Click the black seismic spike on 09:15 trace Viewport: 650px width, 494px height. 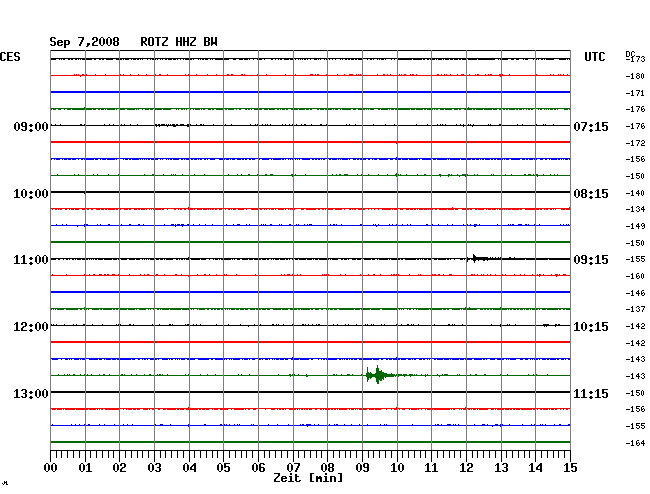(x=478, y=259)
